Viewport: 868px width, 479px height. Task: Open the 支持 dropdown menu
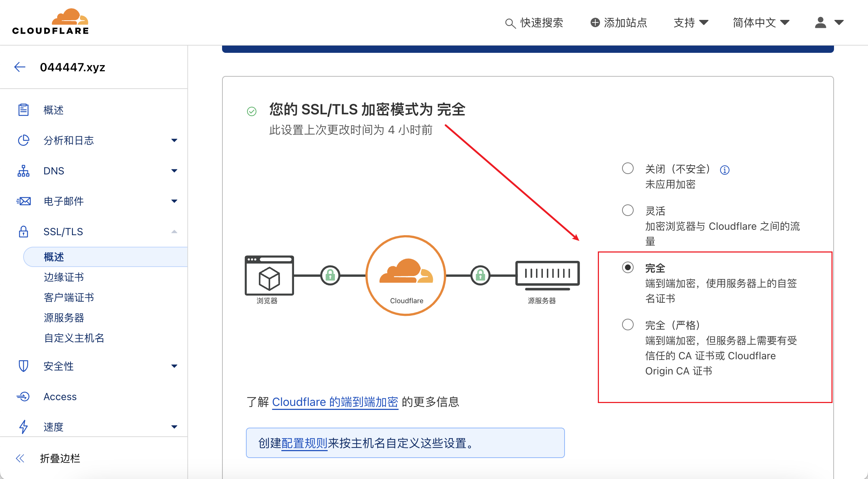tap(691, 22)
